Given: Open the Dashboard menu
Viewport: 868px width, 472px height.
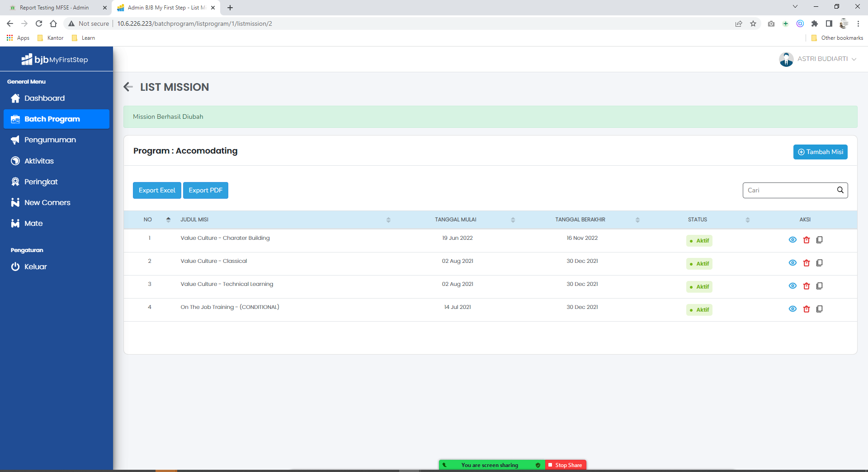Looking at the screenshot, I should [x=57, y=98].
